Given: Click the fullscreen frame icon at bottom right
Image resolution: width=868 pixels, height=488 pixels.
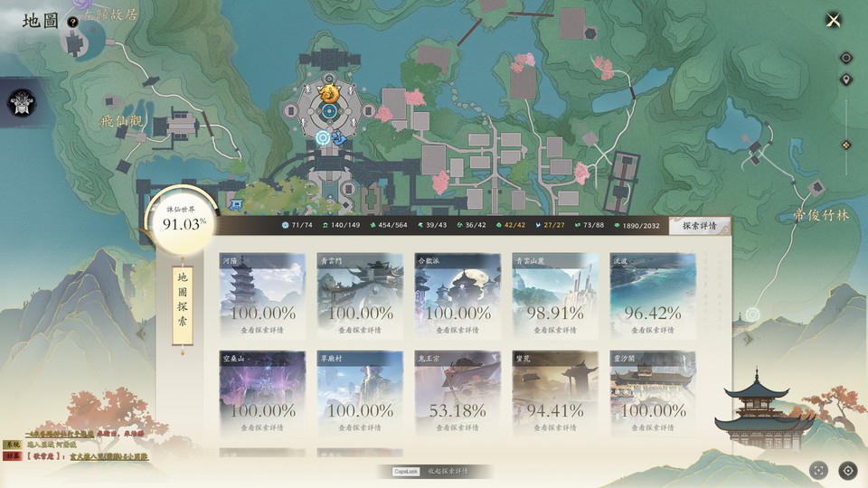Looking at the screenshot, I should [818, 470].
